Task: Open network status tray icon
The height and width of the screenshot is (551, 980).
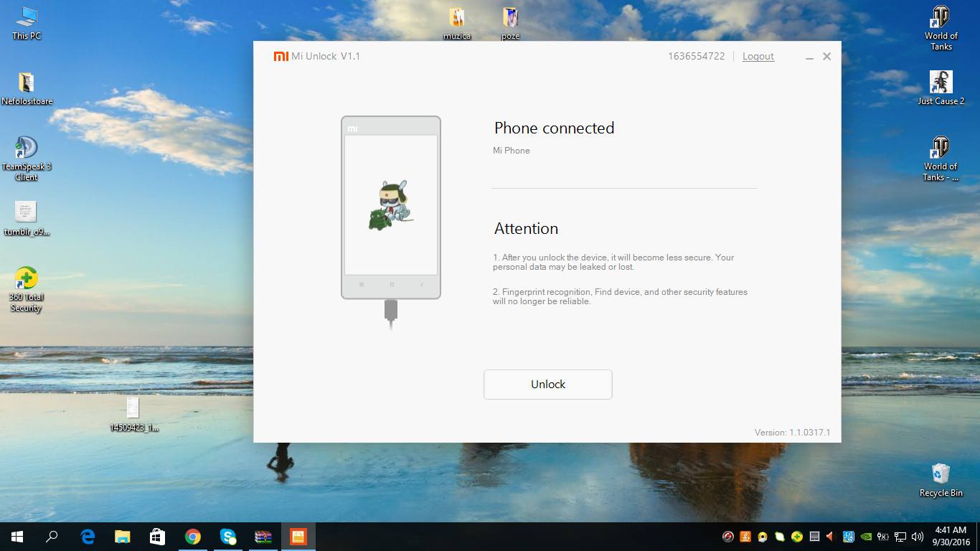Action: click(x=900, y=537)
